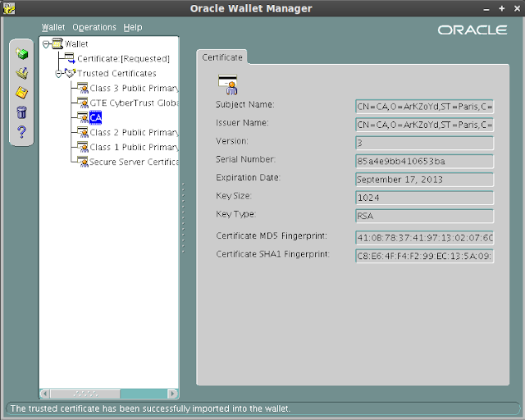The width and height of the screenshot is (525, 420).
Task: Collapse the Trusted Certificates tree node
Action: click(58, 73)
